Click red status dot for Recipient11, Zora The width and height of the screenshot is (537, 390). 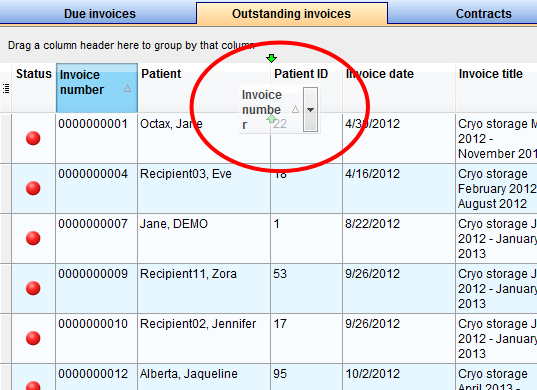point(33,288)
